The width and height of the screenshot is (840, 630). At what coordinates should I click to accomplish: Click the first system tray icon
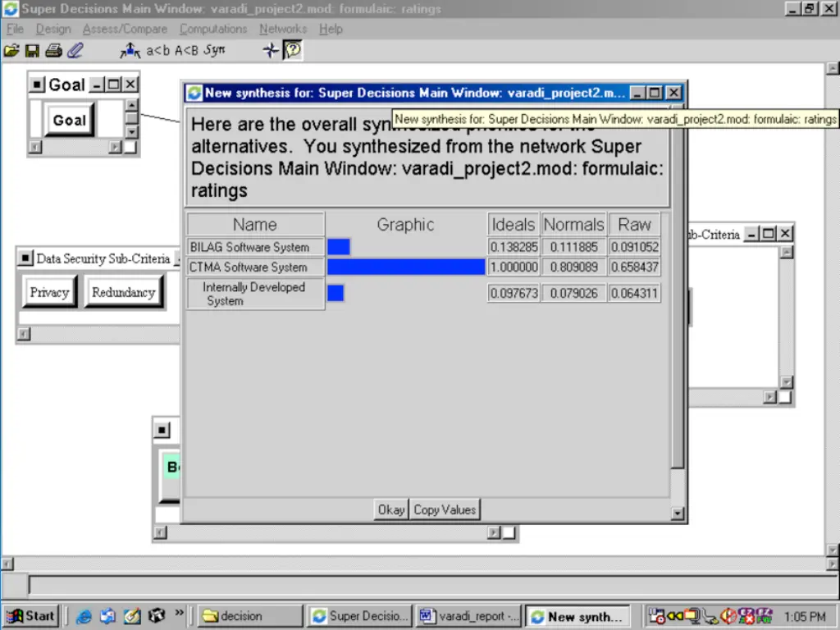pos(656,616)
